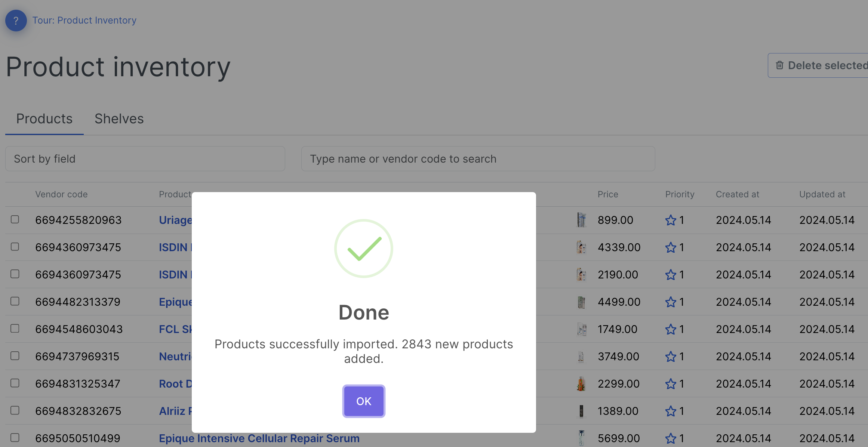Open Tour: Product Inventory link
This screenshot has width=868, height=447.
tap(84, 21)
